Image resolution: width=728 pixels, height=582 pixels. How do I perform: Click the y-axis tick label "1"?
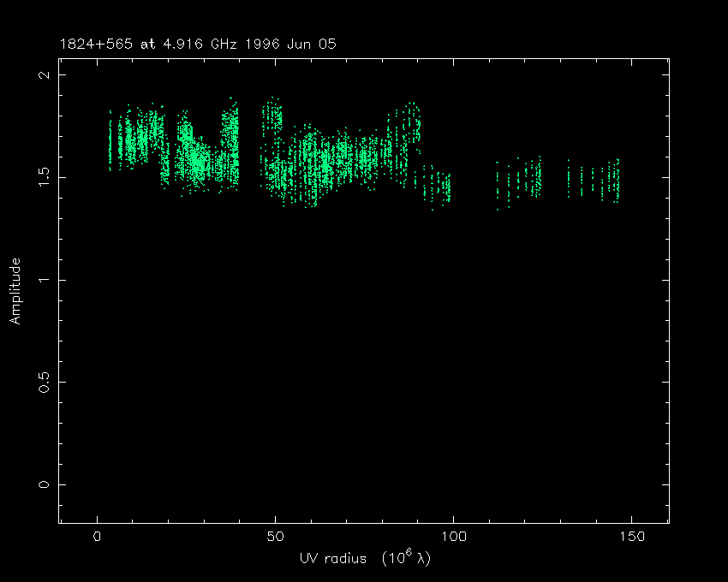coord(43,280)
